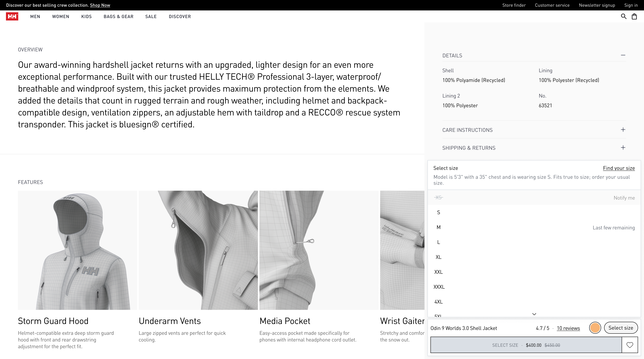Viewport: 644px width, 359px height.
Task: Open the WOMEN navigation menu
Action: (x=61, y=17)
